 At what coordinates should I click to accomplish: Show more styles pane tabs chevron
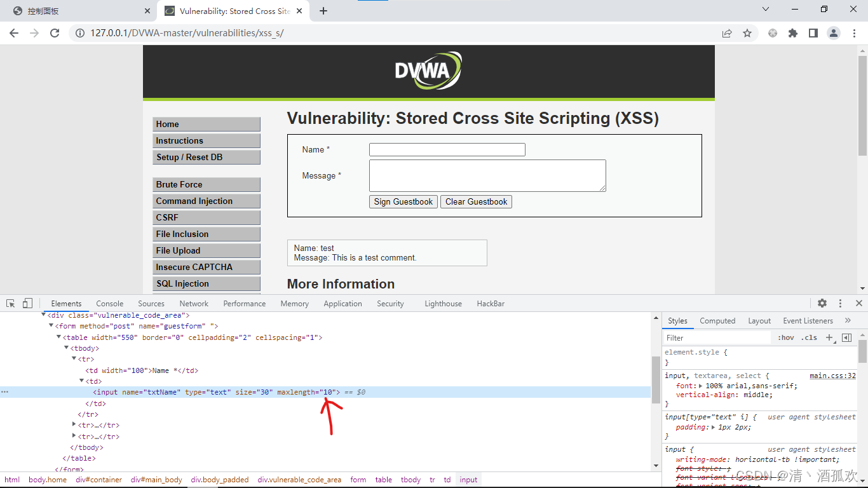click(x=848, y=320)
